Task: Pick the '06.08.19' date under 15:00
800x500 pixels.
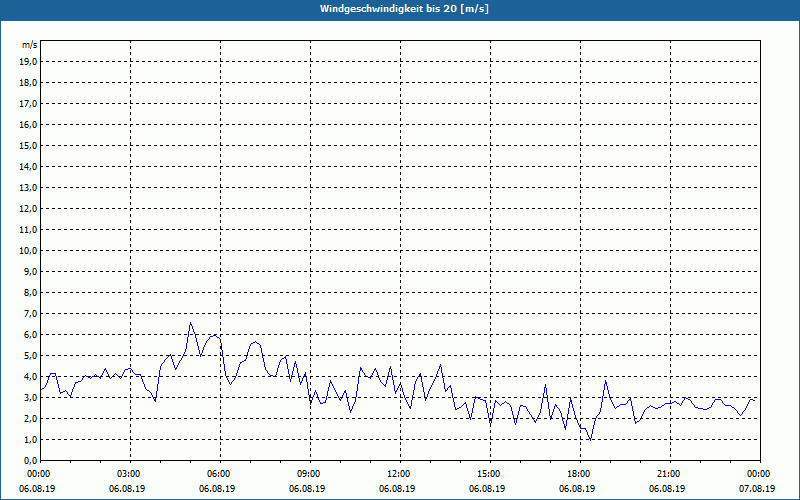Action: click(x=487, y=489)
